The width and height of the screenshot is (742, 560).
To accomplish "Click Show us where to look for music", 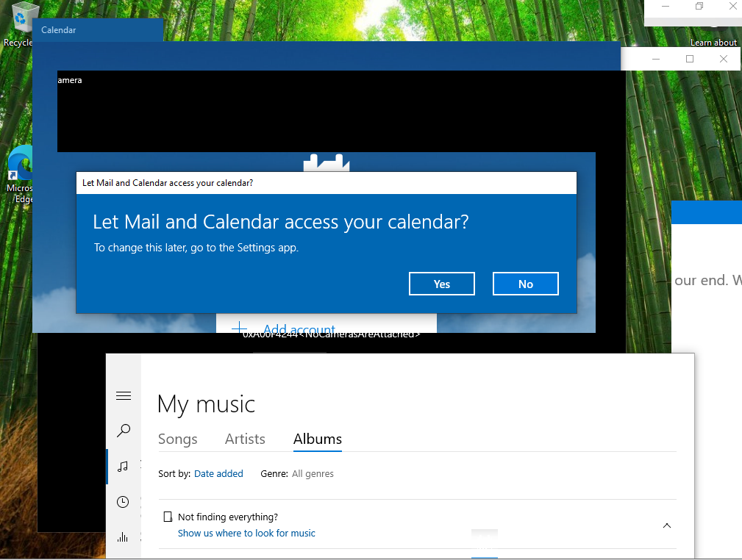I will [246, 534].
